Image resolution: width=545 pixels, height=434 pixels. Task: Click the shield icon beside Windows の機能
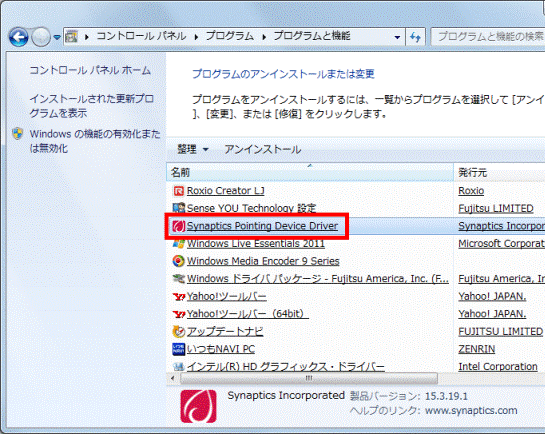[18, 134]
